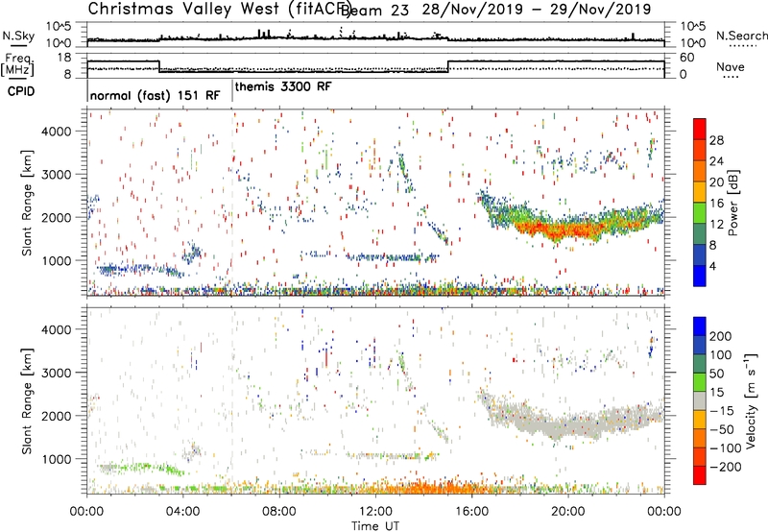768x532 pixels.
Task: Click the green echo patch near 02:00 in velocity panel
Action: [x=142, y=468]
